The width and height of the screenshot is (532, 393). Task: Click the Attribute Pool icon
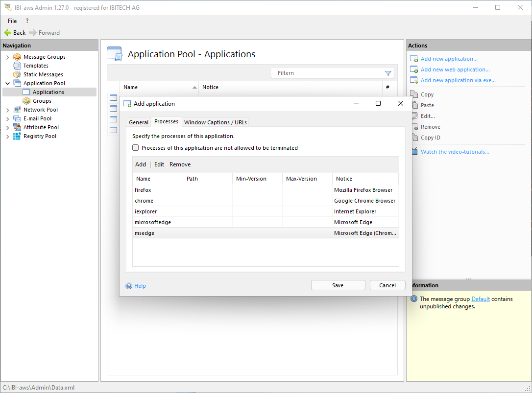coord(17,127)
